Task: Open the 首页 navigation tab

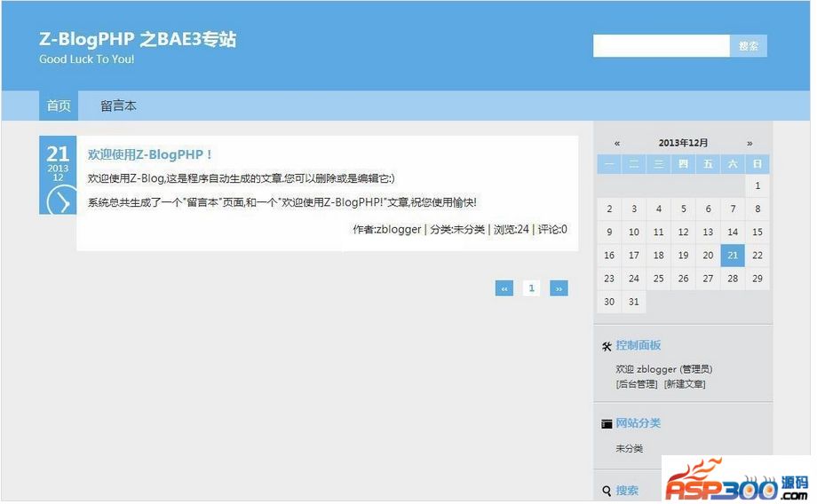Action: pos(59,106)
